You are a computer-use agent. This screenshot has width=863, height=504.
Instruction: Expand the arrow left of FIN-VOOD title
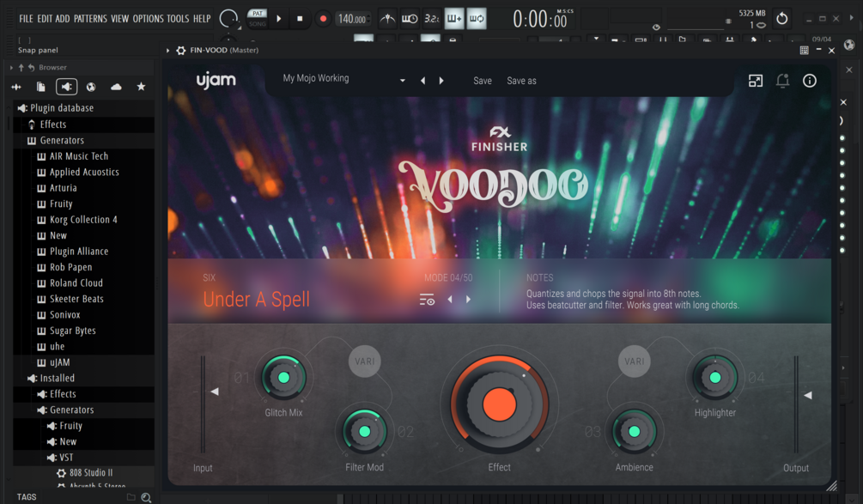167,50
